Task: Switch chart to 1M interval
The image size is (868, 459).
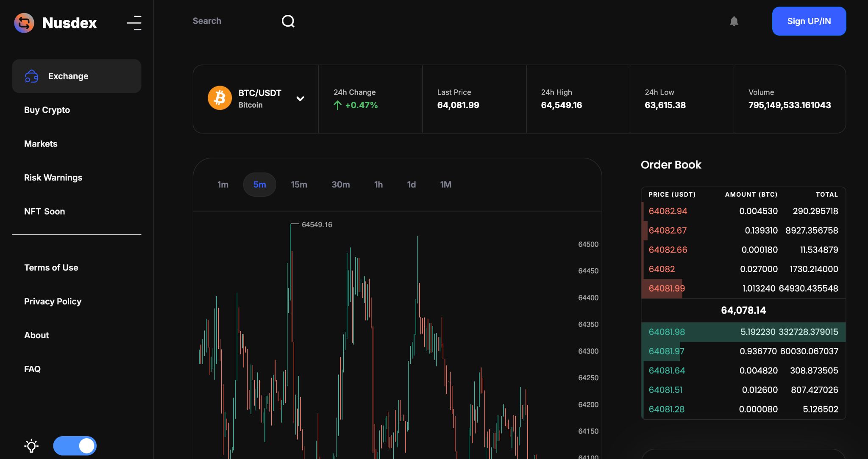Action: 446,184
